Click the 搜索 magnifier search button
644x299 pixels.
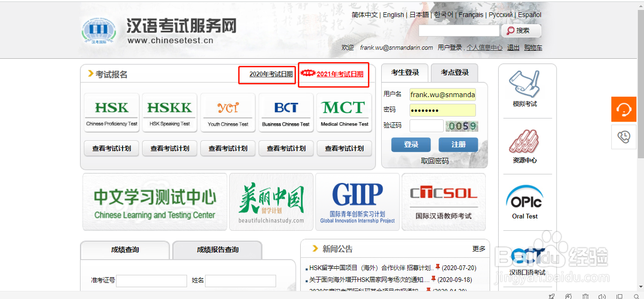point(520,30)
